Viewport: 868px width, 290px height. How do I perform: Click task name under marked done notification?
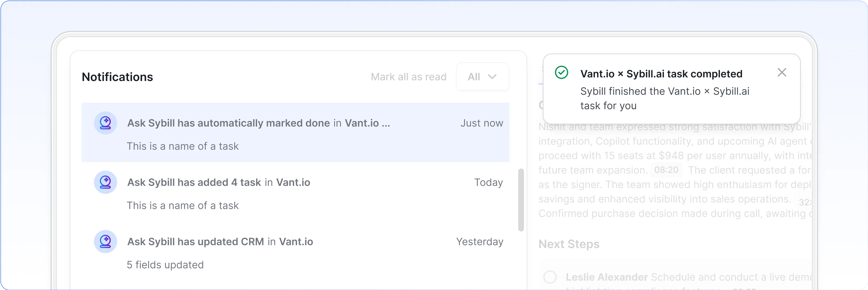click(x=183, y=146)
